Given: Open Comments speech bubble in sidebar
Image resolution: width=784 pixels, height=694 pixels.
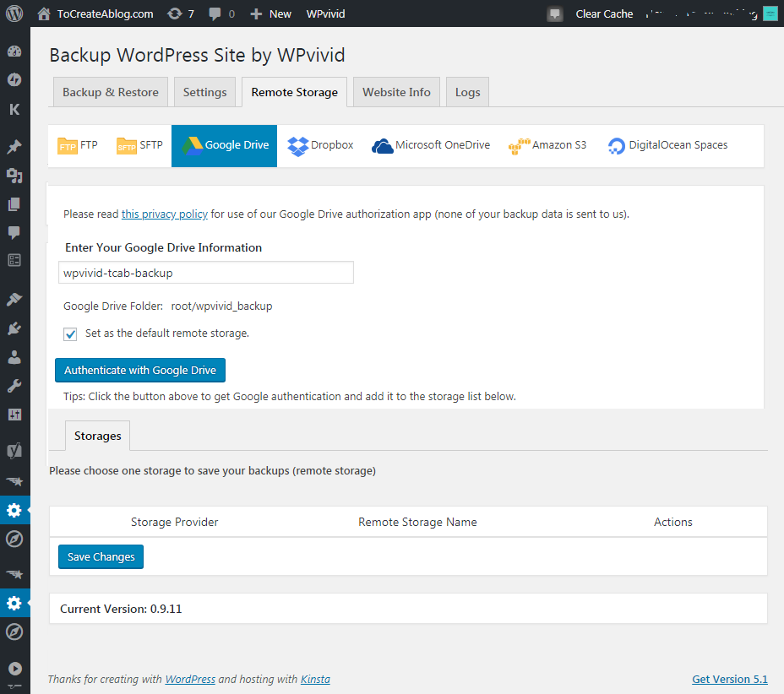Looking at the screenshot, I should point(14,232).
